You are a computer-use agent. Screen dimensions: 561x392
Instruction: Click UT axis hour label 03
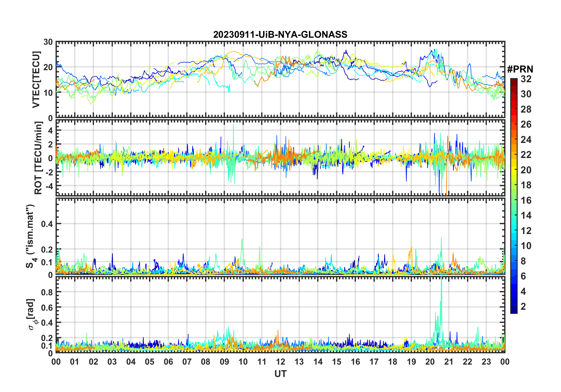coord(112,362)
